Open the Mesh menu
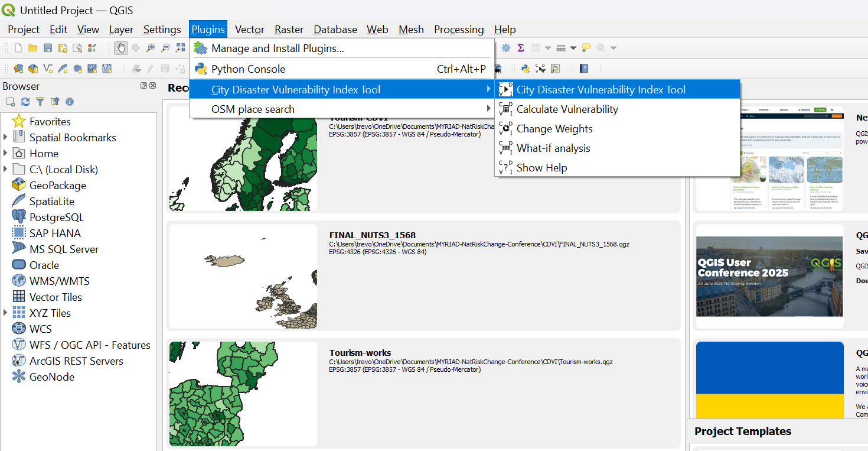Viewport: 868px width, 451px height. pos(411,29)
